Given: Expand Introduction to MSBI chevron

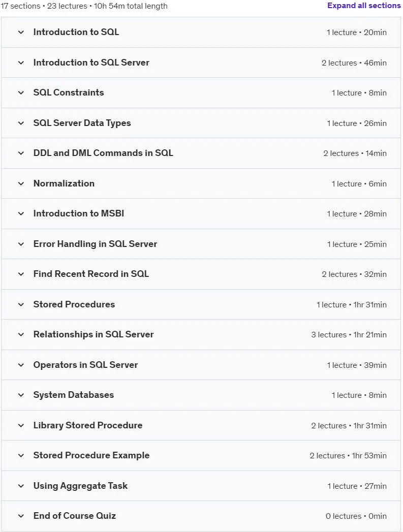Looking at the screenshot, I should click(21, 213).
